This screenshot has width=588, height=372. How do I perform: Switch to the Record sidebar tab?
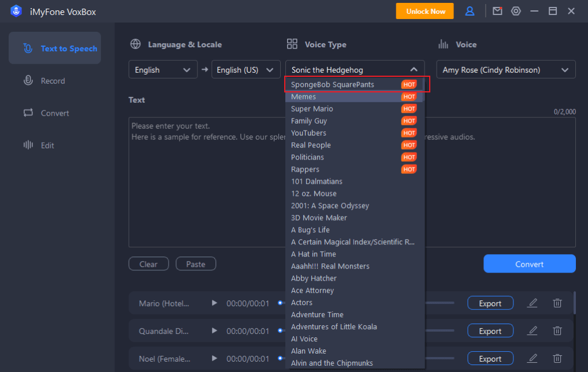55,81
